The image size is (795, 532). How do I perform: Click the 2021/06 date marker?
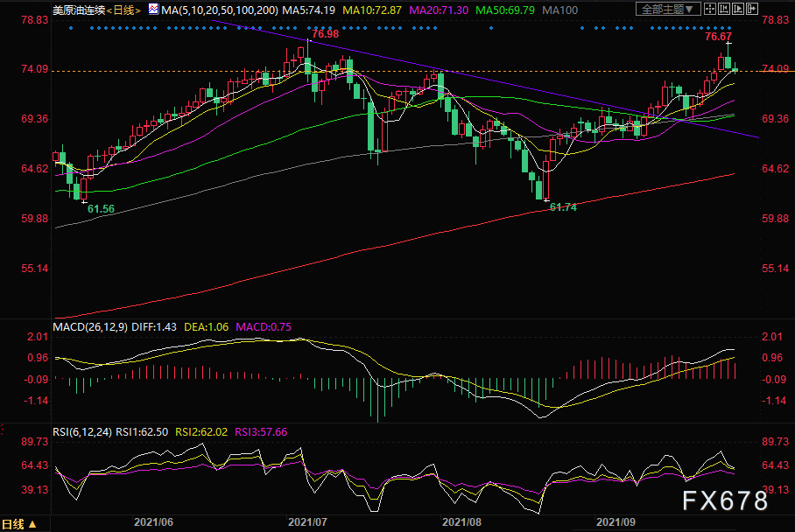tap(153, 522)
